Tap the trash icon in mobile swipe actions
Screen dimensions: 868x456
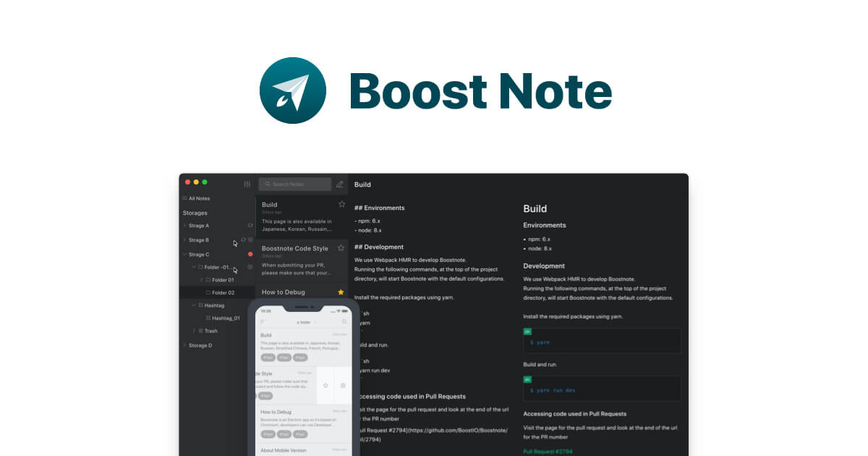pos(343,385)
